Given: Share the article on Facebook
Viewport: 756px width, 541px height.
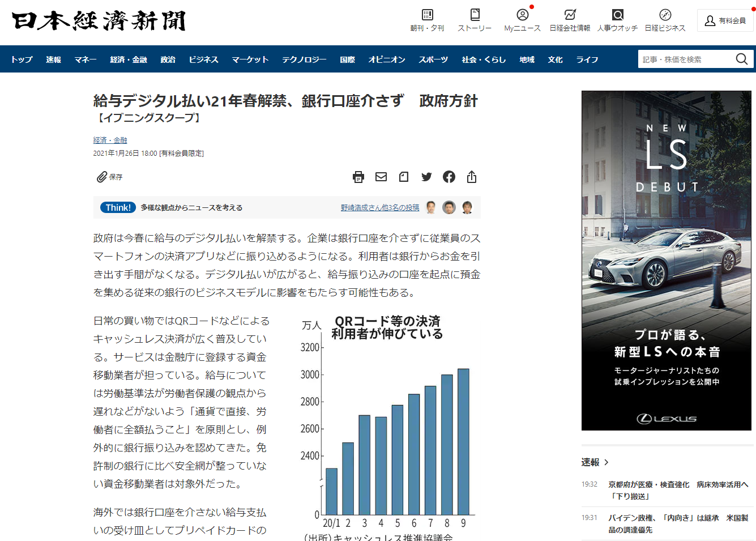Looking at the screenshot, I should [x=449, y=177].
